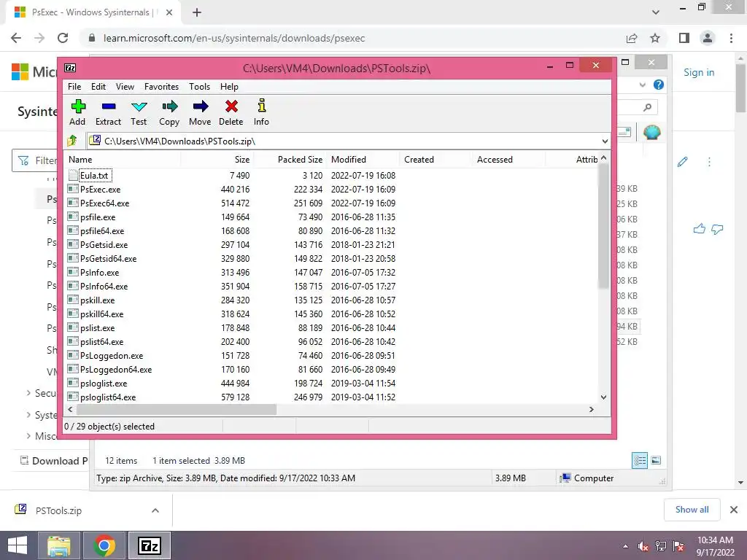Sort by the Name column header
Image resolution: width=747 pixels, height=560 pixels.
coord(122,160)
